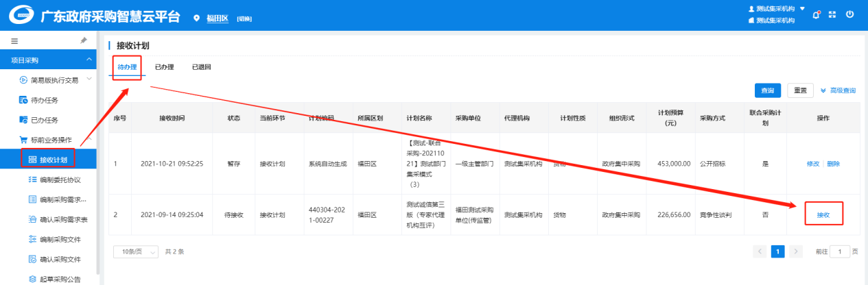Screen dimensions: 868x285
Task: Open 已办任务 in the sidebar
Action: point(44,120)
